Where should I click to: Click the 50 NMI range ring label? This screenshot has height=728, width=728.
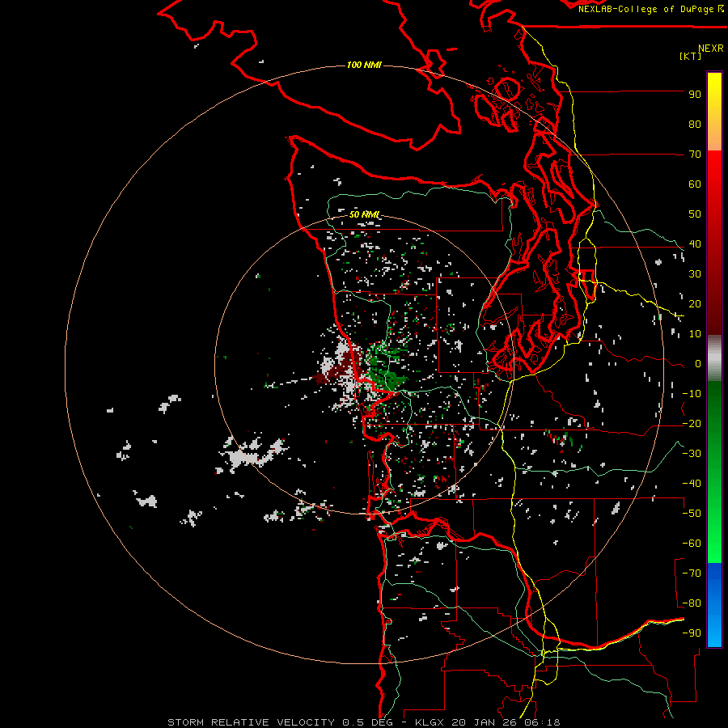tap(365, 214)
